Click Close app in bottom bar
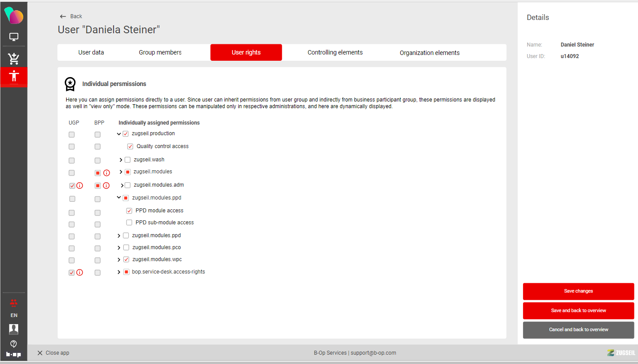The width and height of the screenshot is (638, 364). click(53, 353)
